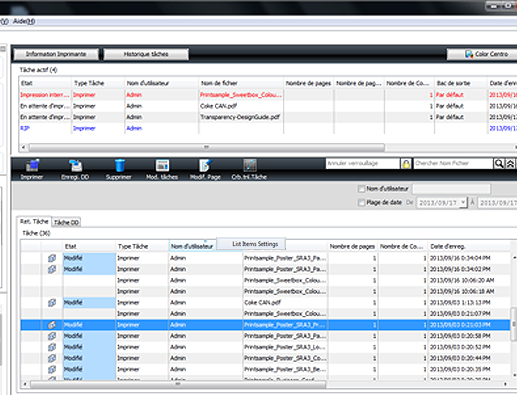Select held job dated 10:06:18 AM

pos(265,291)
